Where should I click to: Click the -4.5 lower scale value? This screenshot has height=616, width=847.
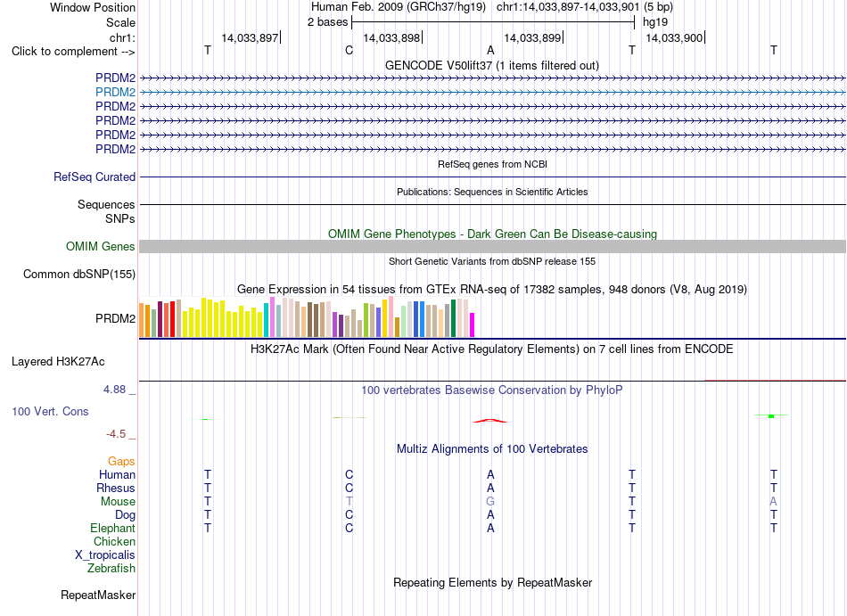(x=116, y=434)
